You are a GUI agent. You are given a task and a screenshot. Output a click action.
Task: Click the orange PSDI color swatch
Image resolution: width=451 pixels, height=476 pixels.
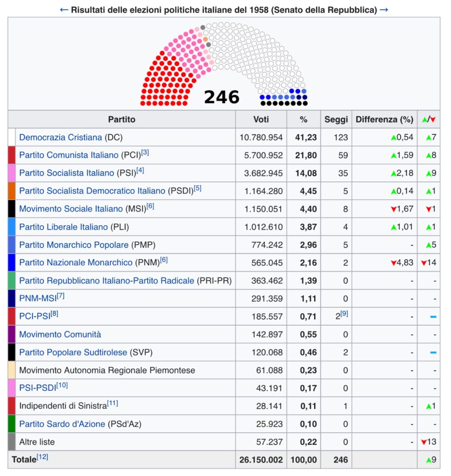[x=12, y=191]
